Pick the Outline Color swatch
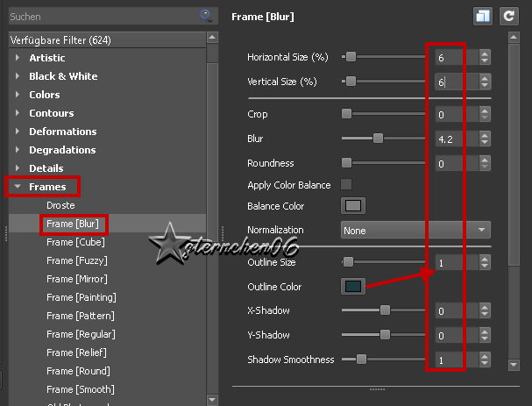Image resolution: width=532 pixels, height=406 pixels. (352, 287)
